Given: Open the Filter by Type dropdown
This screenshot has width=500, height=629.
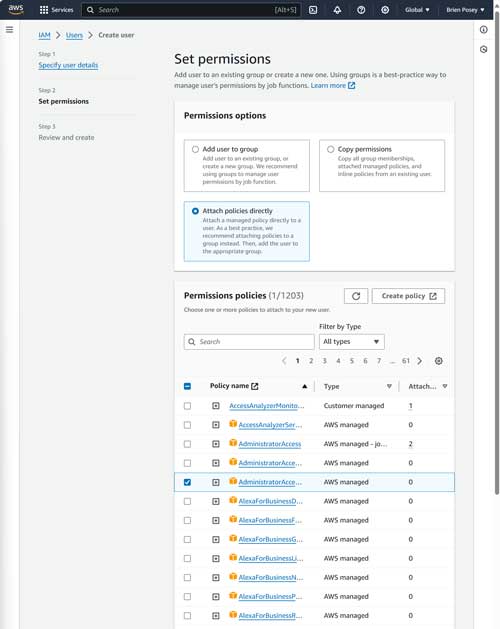Looking at the screenshot, I should pos(352,342).
